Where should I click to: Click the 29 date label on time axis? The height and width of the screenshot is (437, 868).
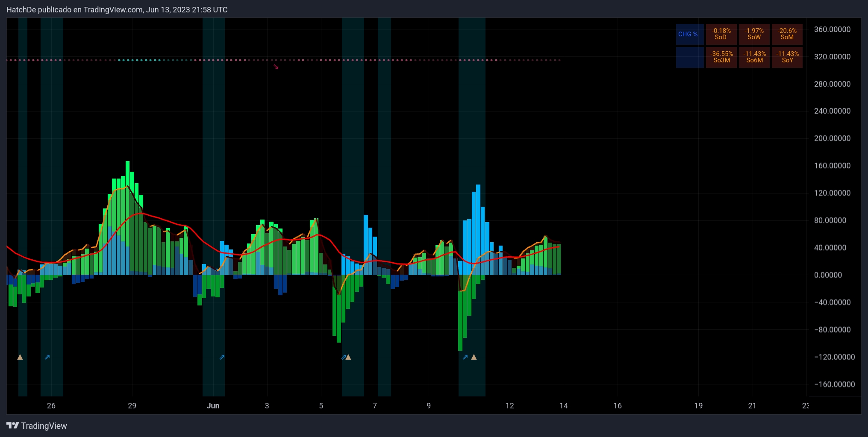pos(132,406)
